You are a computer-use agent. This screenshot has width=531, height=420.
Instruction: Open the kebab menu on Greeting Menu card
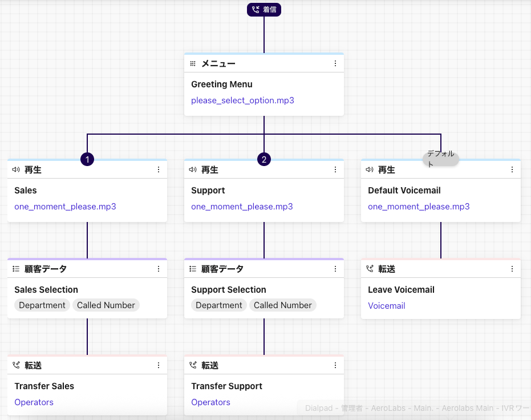click(335, 63)
